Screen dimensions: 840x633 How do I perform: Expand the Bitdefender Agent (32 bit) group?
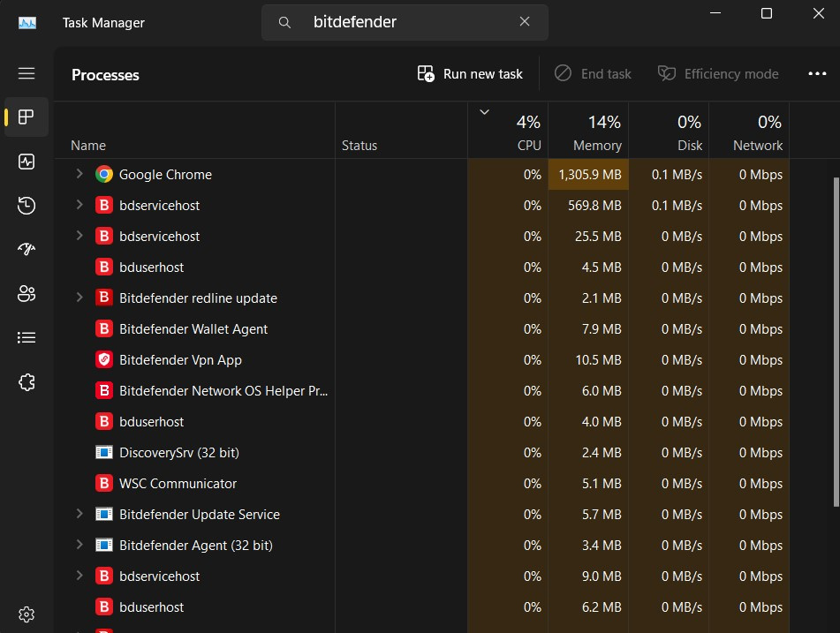tap(79, 545)
